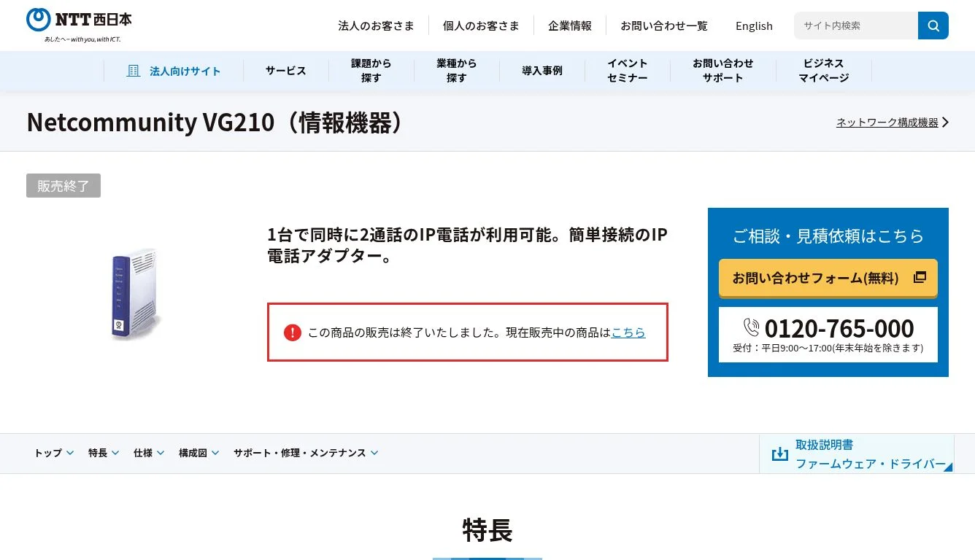Open 企業情報 link

pyautogui.click(x=570, y=26)
